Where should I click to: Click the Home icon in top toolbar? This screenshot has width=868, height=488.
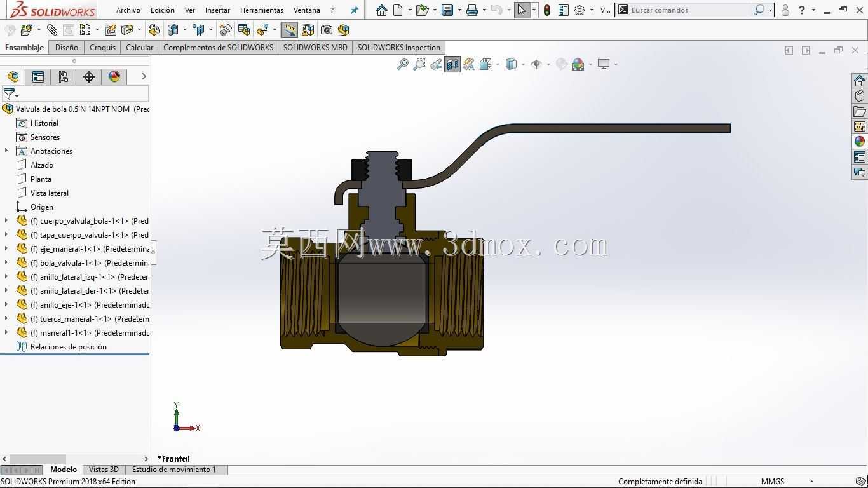point(382,10)
